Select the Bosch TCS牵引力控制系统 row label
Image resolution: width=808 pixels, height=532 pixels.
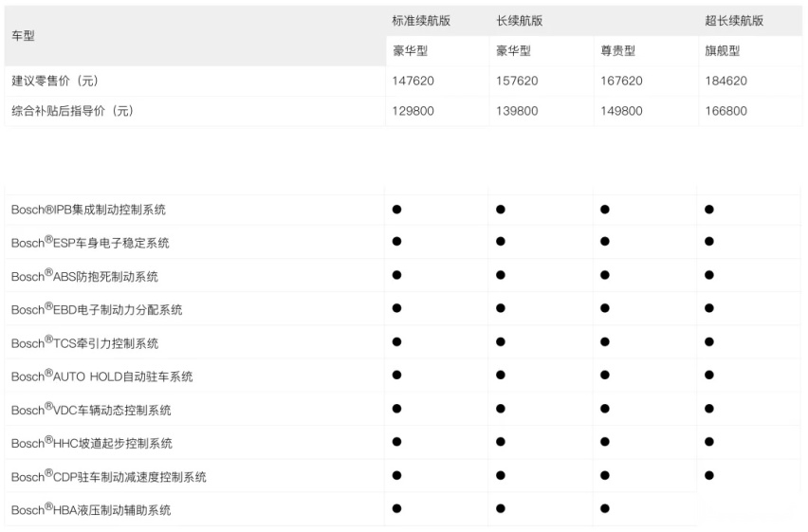click(x=84, y=341)
